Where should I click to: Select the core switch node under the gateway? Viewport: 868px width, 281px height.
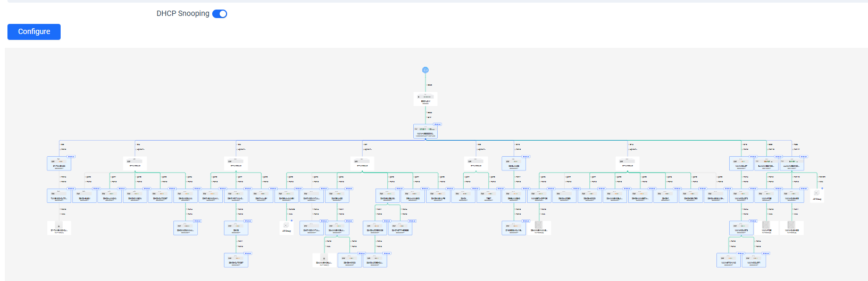coord(425,132)
